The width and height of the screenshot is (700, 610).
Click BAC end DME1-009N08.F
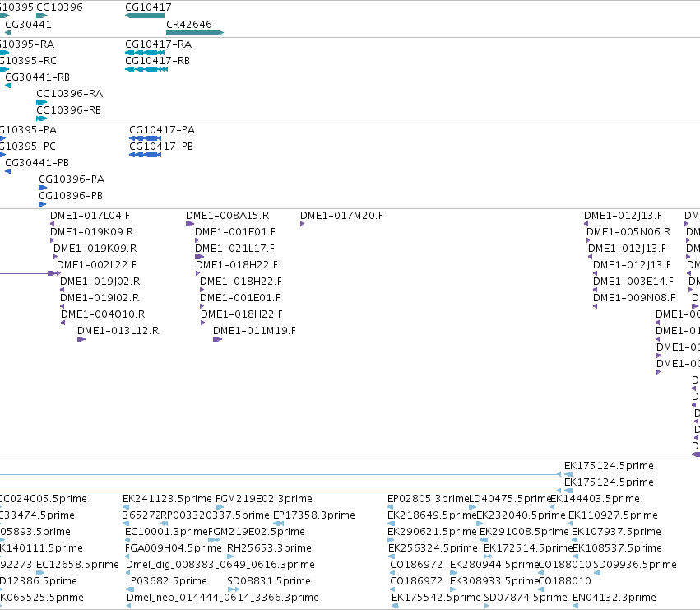634,299
